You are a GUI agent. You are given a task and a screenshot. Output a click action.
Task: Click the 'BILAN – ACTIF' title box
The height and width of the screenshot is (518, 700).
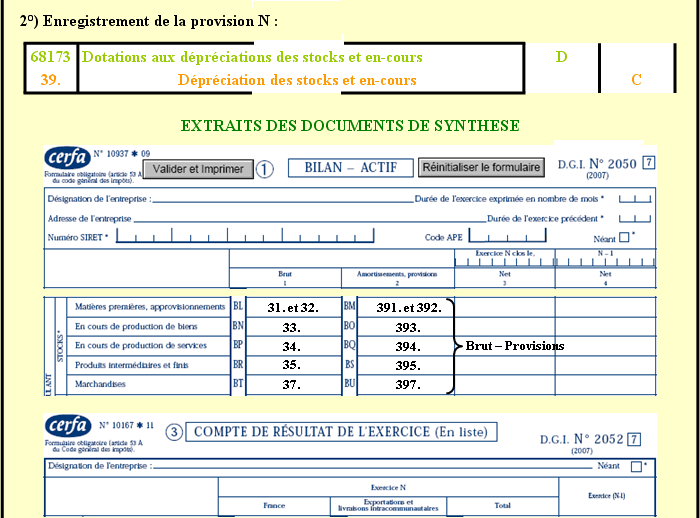[350, 168]
